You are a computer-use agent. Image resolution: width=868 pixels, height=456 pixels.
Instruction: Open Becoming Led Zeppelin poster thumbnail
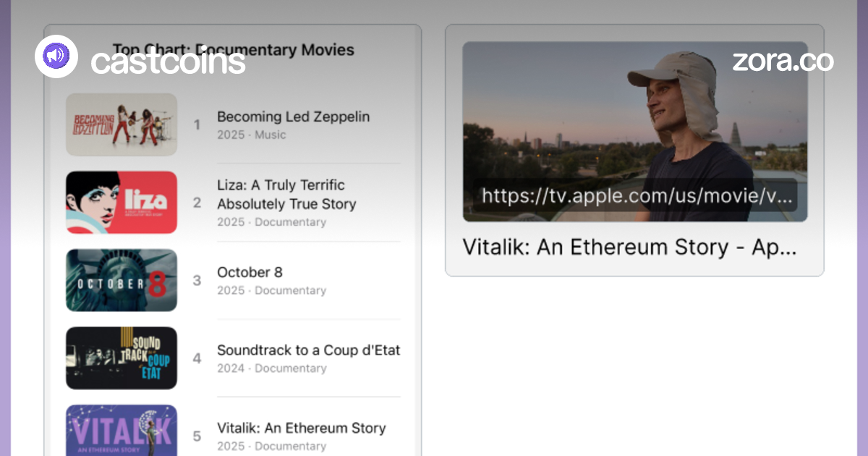point(122,124)
